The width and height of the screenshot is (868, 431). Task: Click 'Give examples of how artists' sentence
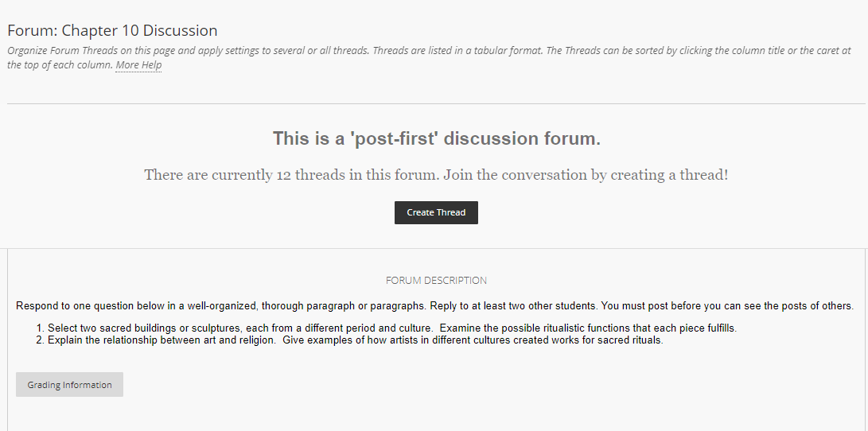click(473, 340)
